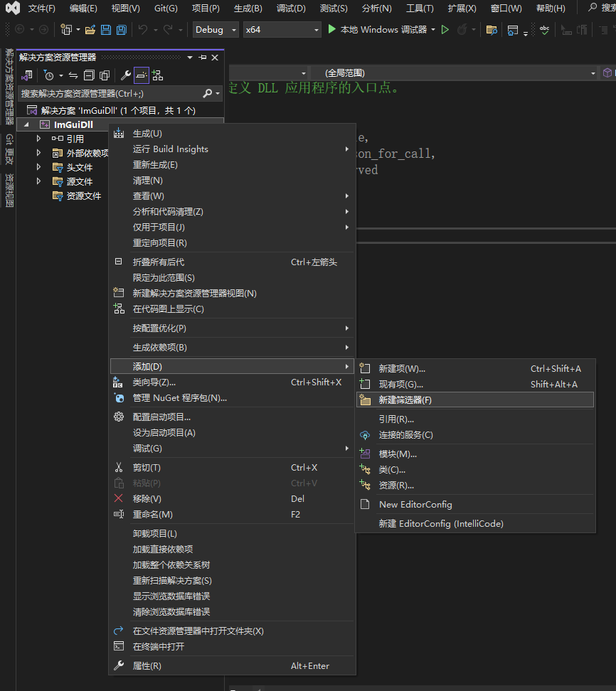The height and width of the screenshot is (691, 616).
Task: Click the Redo arrow icon
Action: (168, 30)
